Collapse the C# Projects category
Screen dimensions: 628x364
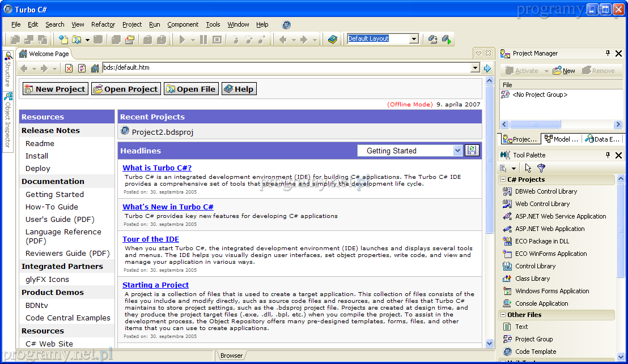coord(503,179)
